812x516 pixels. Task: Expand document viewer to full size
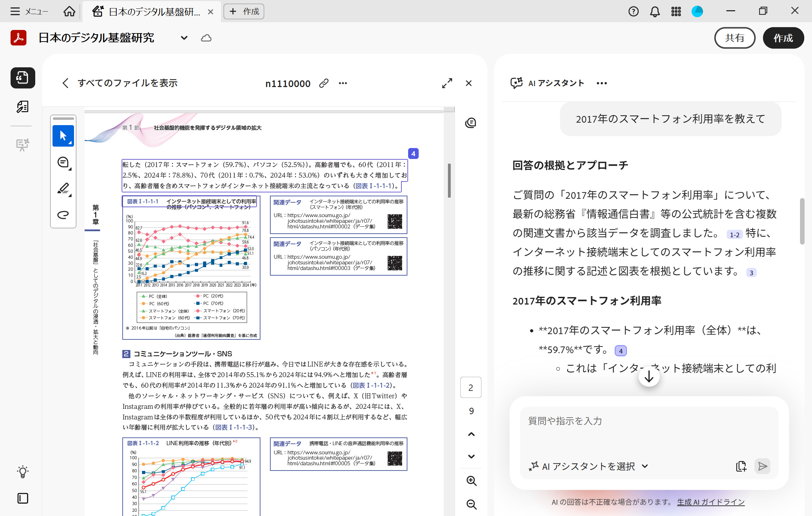click(x=447, y=83)
